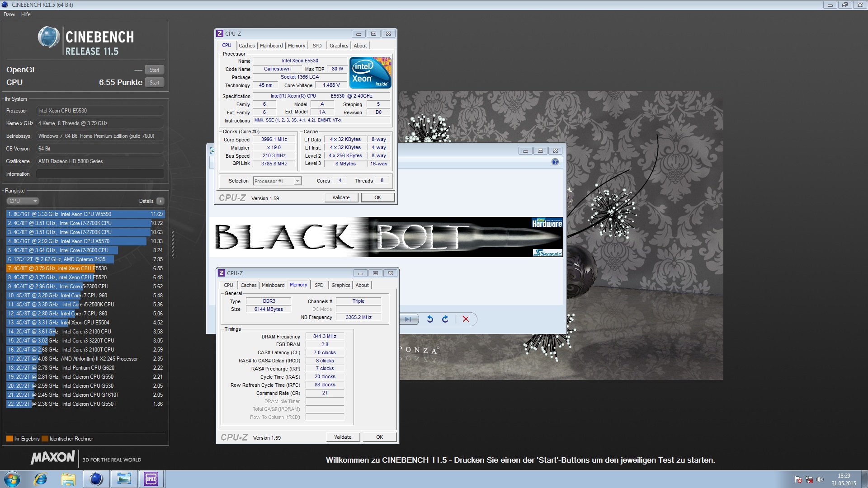The width and height of the screenshot is (868, 488).
Task: Select ranking row Intel Core i7-2600 CPU
Action: [85, 250]
